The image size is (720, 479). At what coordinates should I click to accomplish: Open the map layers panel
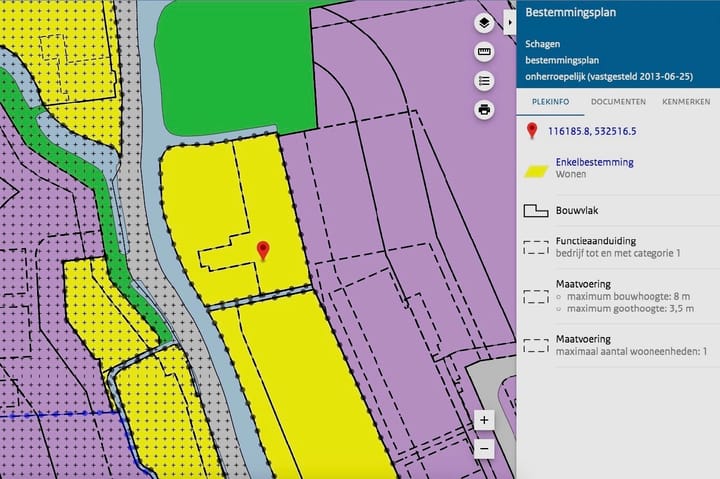click(484, 23)
